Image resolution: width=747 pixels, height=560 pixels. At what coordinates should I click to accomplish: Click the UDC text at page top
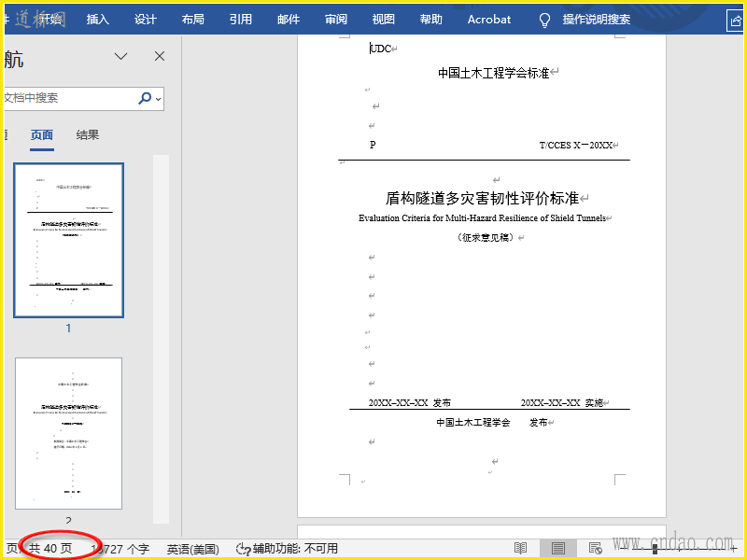pos(381,49)
